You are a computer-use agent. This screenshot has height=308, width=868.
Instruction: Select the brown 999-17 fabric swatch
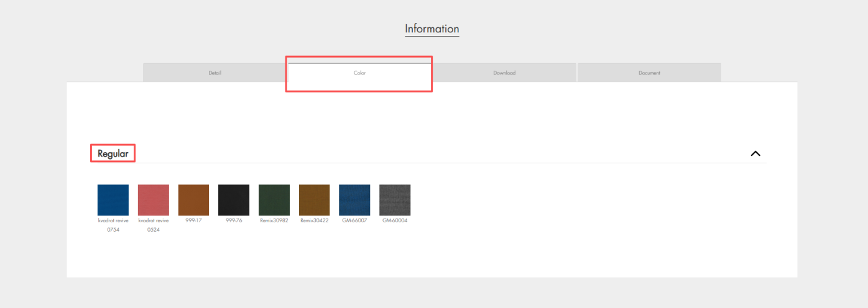pyautogui.click(x=193, y=200)
